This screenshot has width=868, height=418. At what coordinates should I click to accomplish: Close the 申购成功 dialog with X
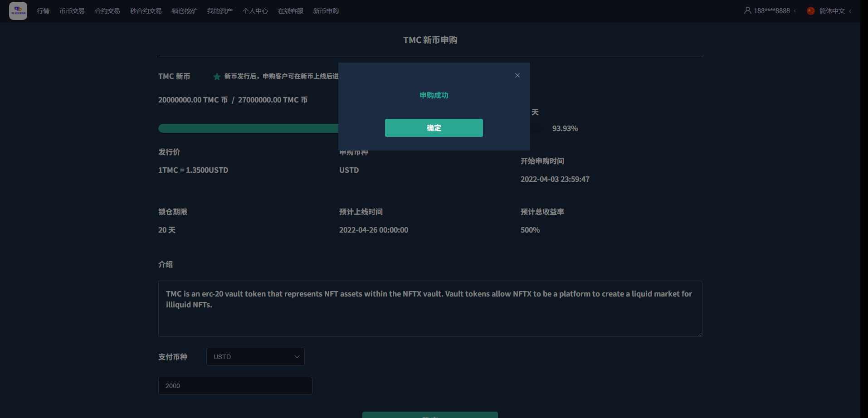pos(517,75)
